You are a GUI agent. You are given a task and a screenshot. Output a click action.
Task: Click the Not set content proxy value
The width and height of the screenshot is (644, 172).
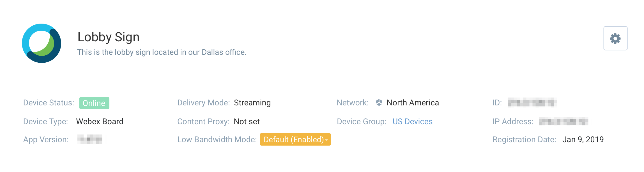247,121
